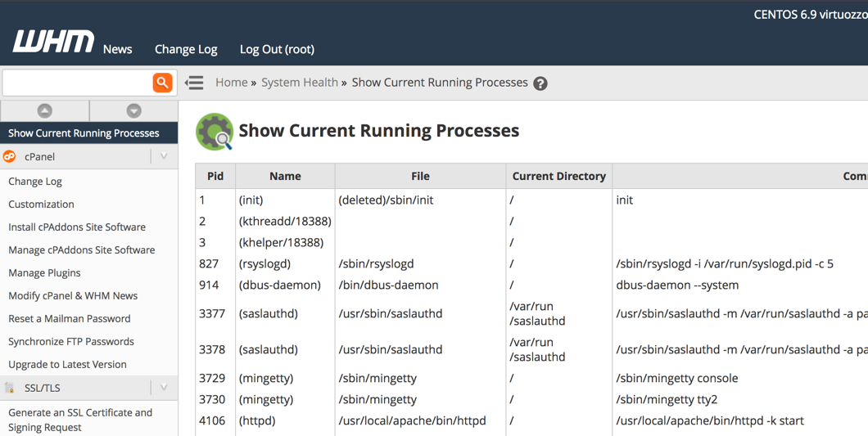The width and height of the screenshot is (868, 436).
Task: Click the WHM logo
Action: 53,43
